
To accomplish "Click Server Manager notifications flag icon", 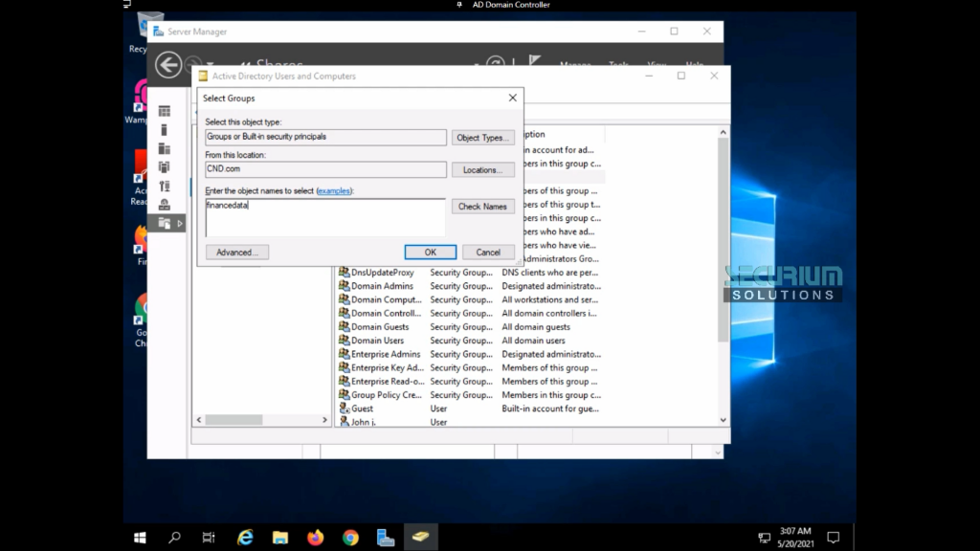I will [x=534, y=60].
